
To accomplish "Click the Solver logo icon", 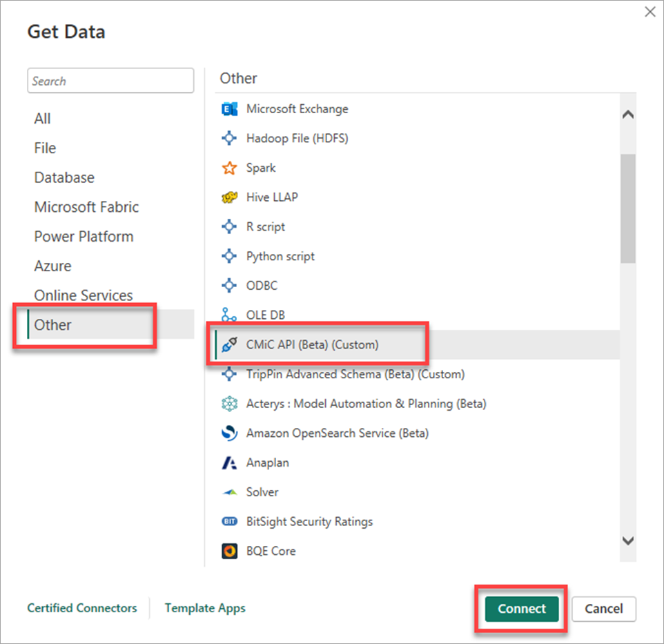I will 229,492.
